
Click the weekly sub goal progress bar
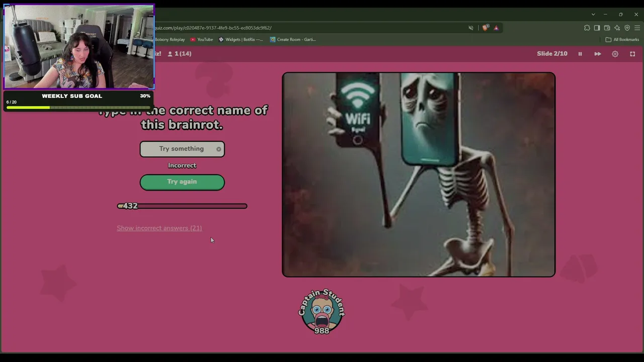(78, 107)
